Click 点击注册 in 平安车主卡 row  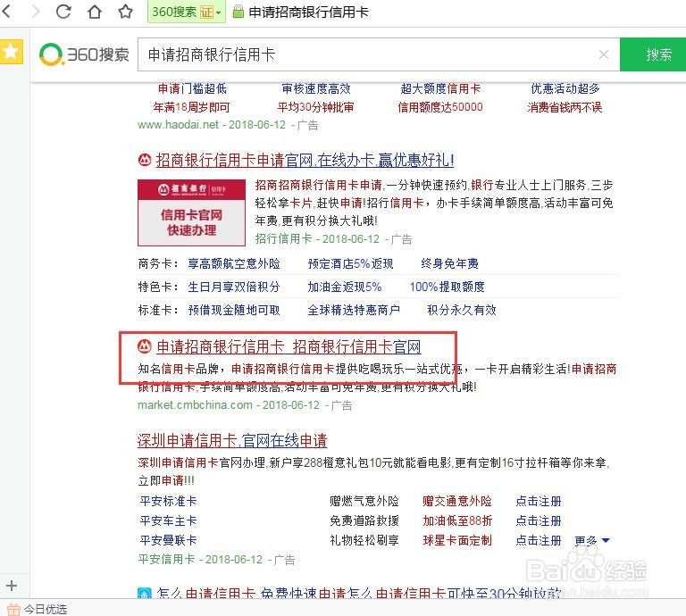[x=538, y=520]
